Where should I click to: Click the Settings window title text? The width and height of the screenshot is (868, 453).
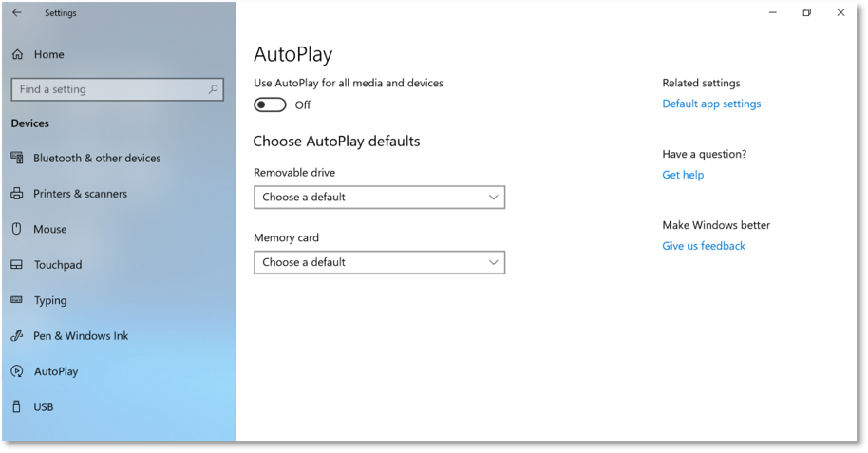click(x=61, y=12)
